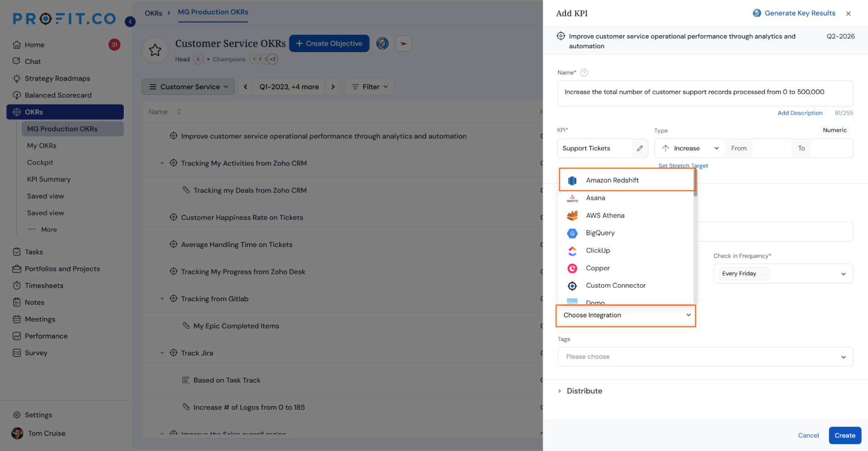Open Notes in the sidebar
Image resolution: width=868 pixels, height=451 pixels.
pos(34,303)
